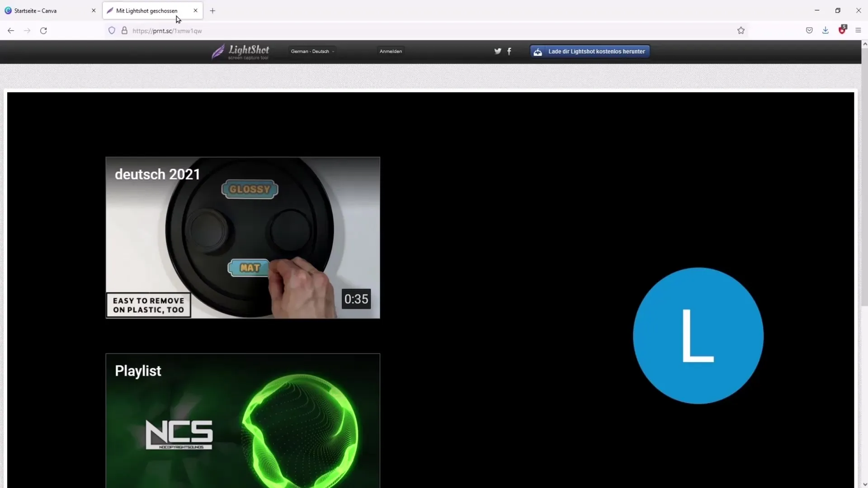The image size is (868, 488).
Task: Open a new tab with the plus icon
Action: coord(212,11)
